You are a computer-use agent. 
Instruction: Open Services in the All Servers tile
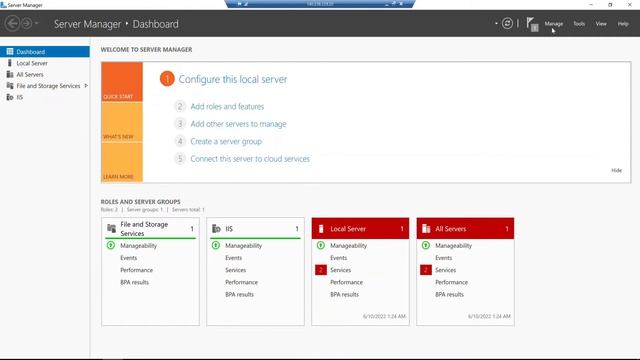pyautogui.click(x=445, y=270)
